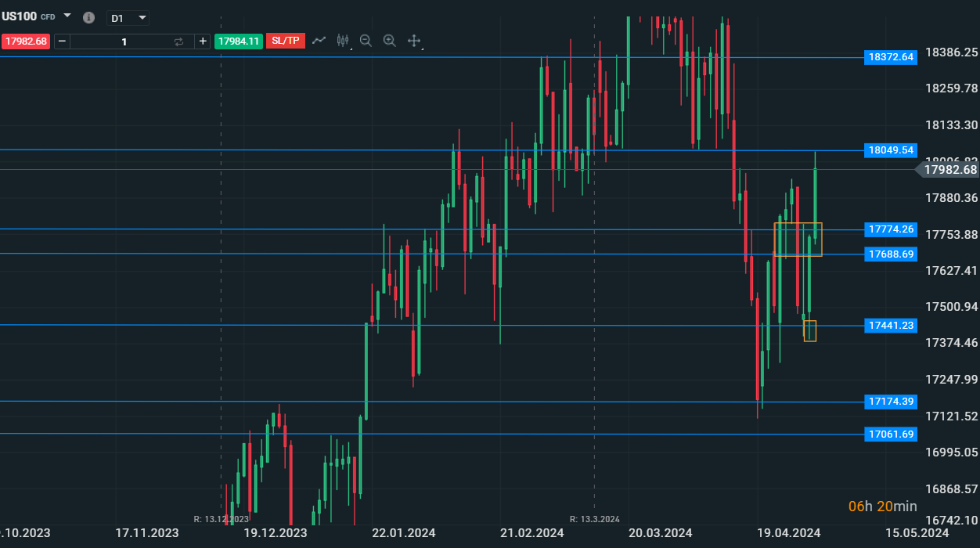Zoom in the chart
The width and height of the screenshot is (980, 548).
389,41
